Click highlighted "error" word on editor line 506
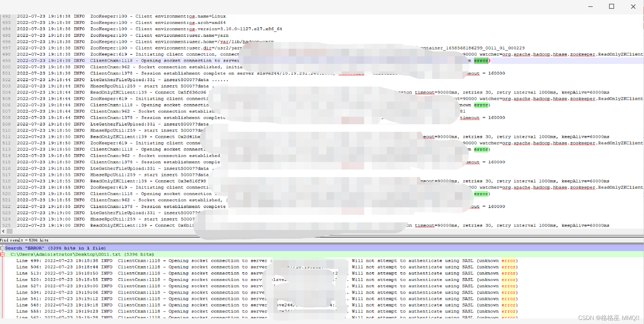 pos(481,105)
